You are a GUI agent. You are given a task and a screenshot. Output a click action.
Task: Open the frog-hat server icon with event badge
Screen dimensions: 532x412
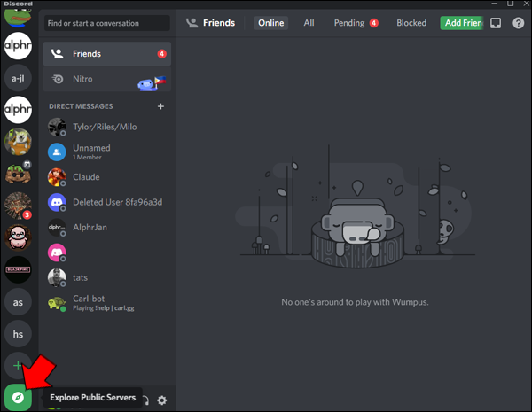coord(18,174)
